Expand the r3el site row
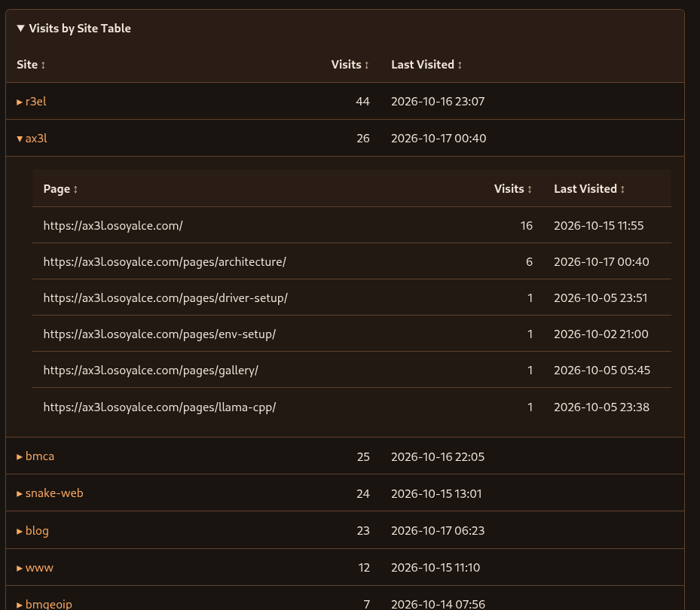The height and width of the screenshot is (610, 700). tap(31, 102)
